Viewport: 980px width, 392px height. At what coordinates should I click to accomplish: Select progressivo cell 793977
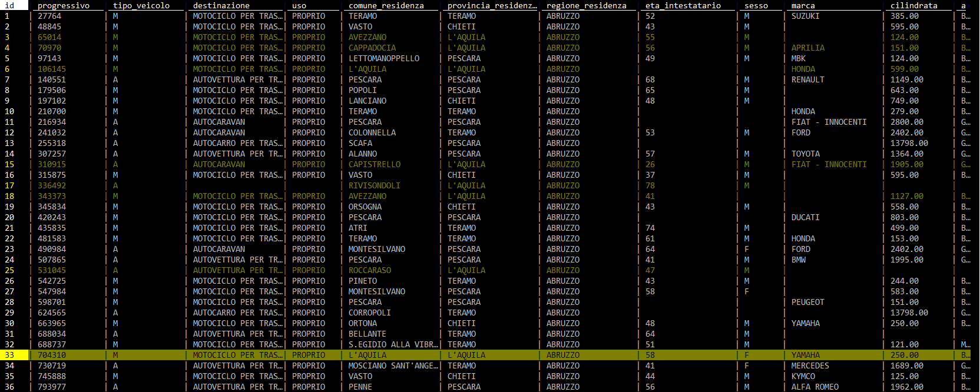pos(52,387)
